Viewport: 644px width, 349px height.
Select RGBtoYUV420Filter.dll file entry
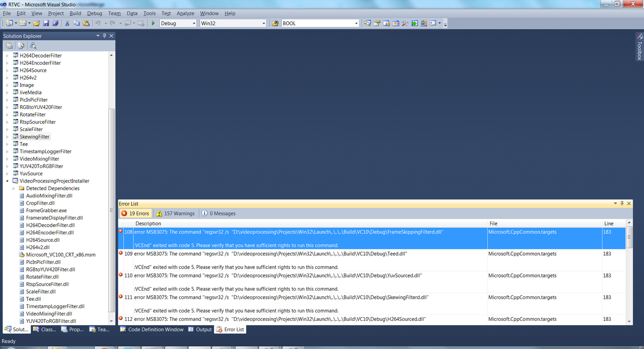coord(47,270)
